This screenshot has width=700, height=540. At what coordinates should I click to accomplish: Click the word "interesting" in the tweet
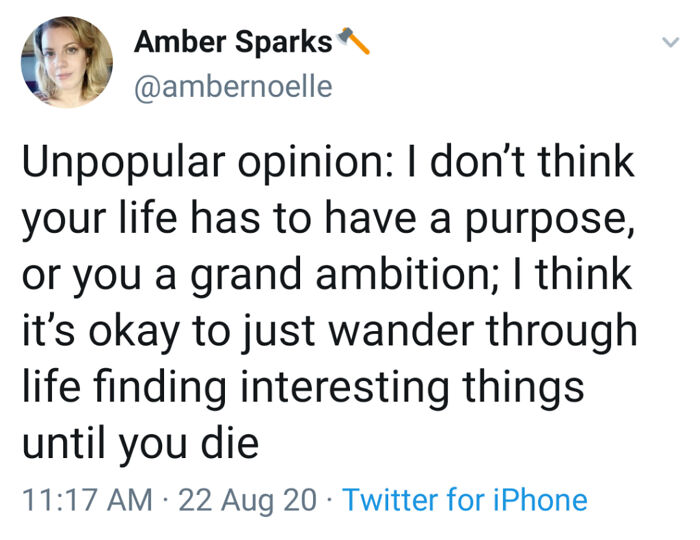[x=345, y=388]
